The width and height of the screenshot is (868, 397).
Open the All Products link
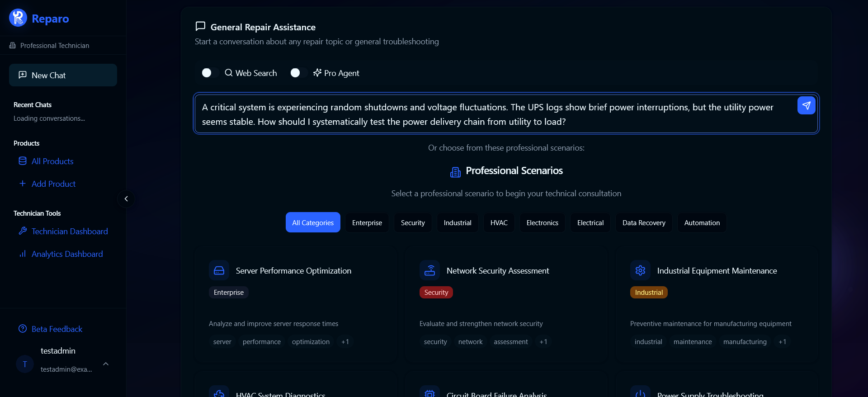[x=52, y=161]
